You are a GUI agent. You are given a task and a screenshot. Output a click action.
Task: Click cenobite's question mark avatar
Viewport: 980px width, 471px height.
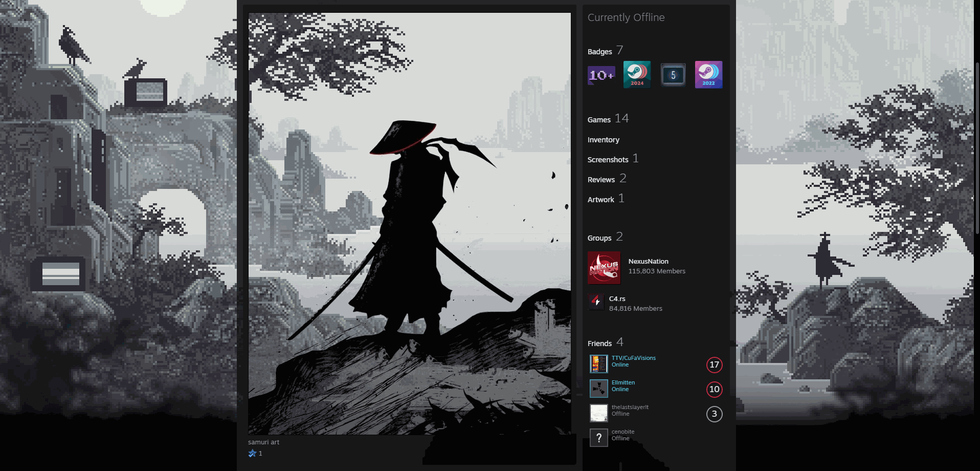tap(599, 438)
